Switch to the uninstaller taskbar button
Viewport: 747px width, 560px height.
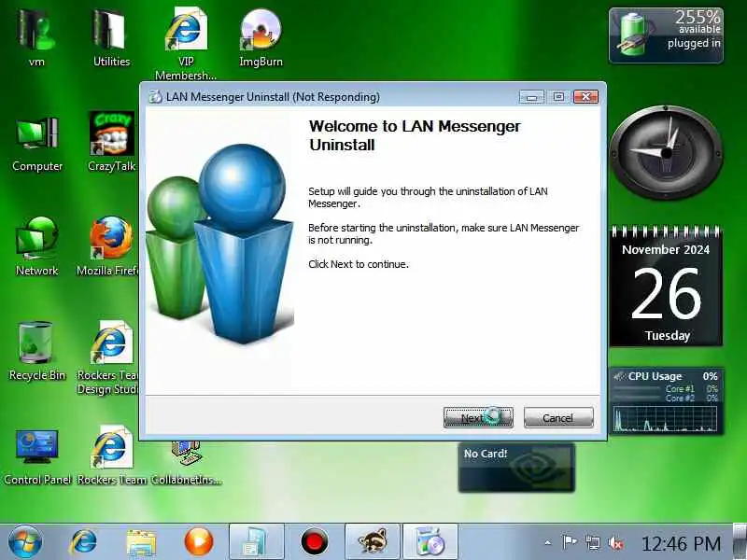tap(430, 542)
